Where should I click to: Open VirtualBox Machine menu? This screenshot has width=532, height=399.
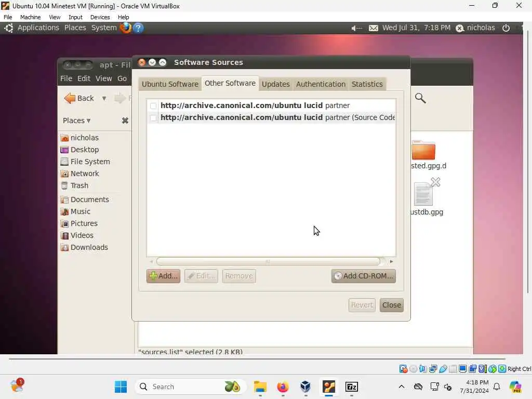[x=30, y=17]
